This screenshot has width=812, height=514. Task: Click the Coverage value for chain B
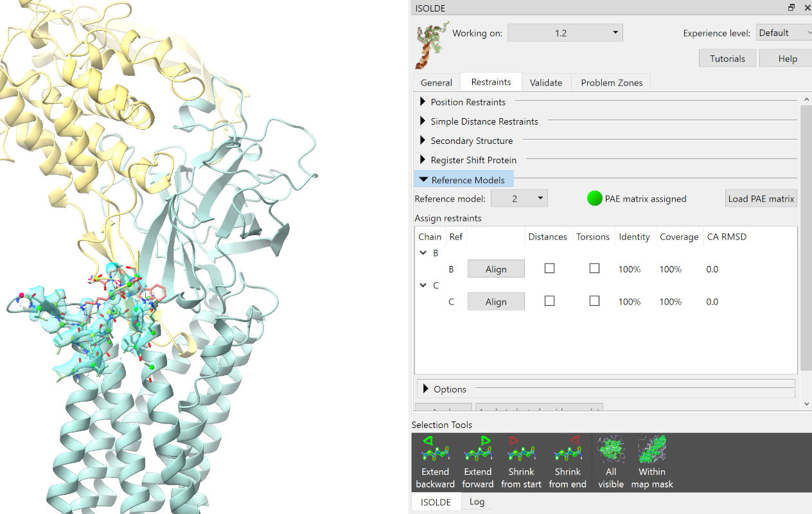tap(671, 269)
